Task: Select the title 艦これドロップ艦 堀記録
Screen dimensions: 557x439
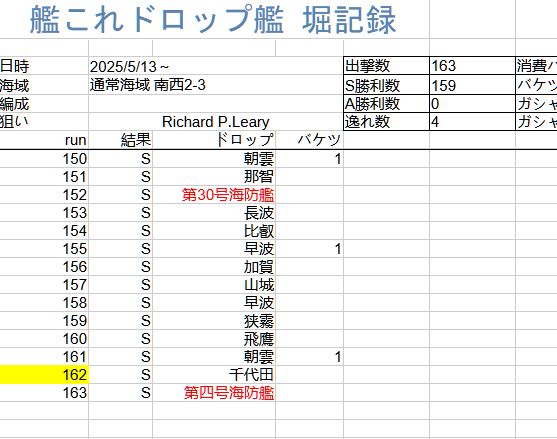Action: click(212, 20)
